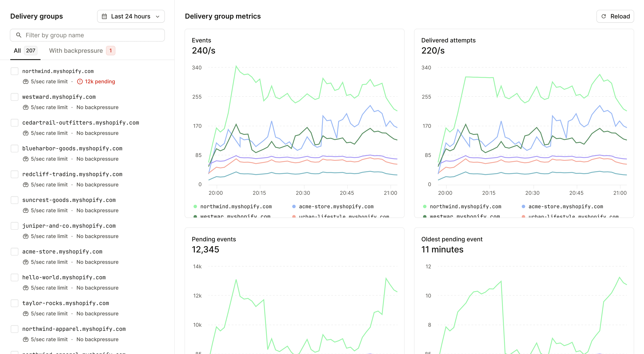The width and height of the screenshot is (644, 354).
Task: Open juniper-and-co.myshopify.com group
Action: [69, 226]
